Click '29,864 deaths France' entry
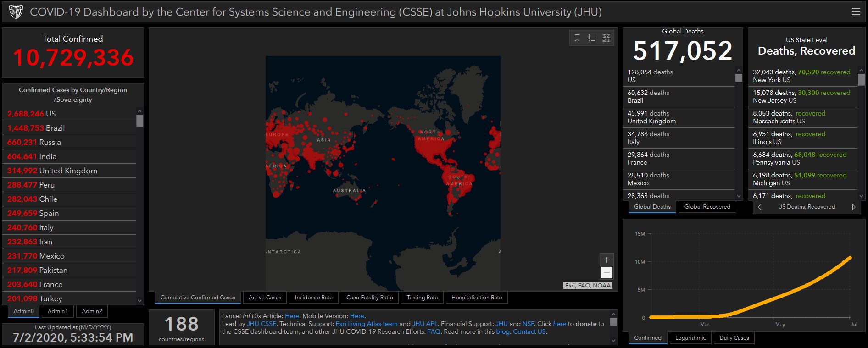 click(679, 159)
